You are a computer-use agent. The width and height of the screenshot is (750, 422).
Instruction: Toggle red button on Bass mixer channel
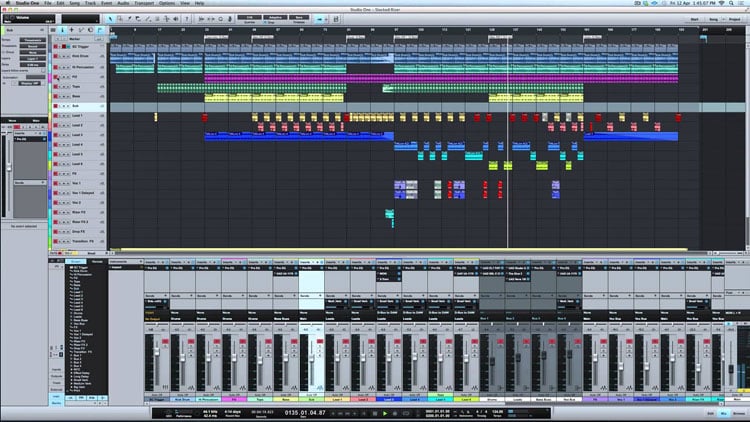294,342
